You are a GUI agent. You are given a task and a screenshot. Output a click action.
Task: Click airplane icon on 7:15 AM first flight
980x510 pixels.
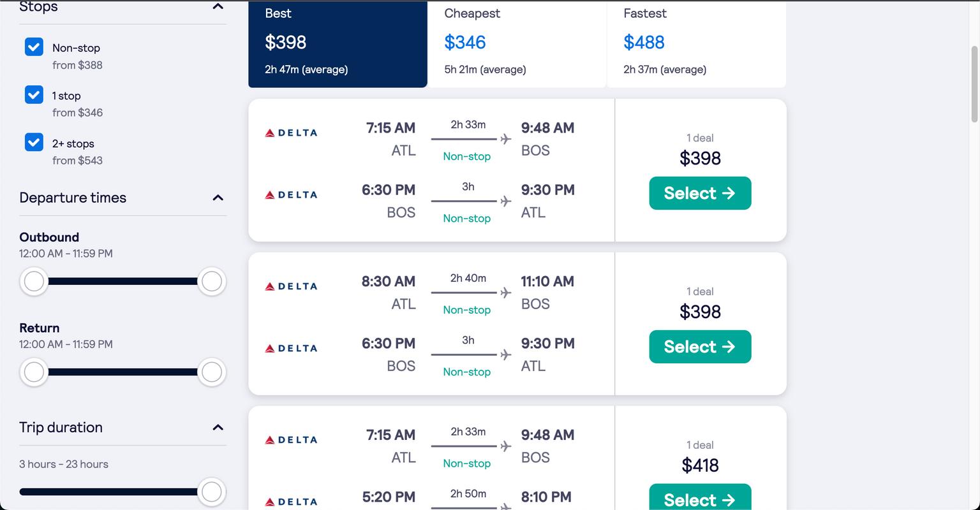[x=506, y=139]
